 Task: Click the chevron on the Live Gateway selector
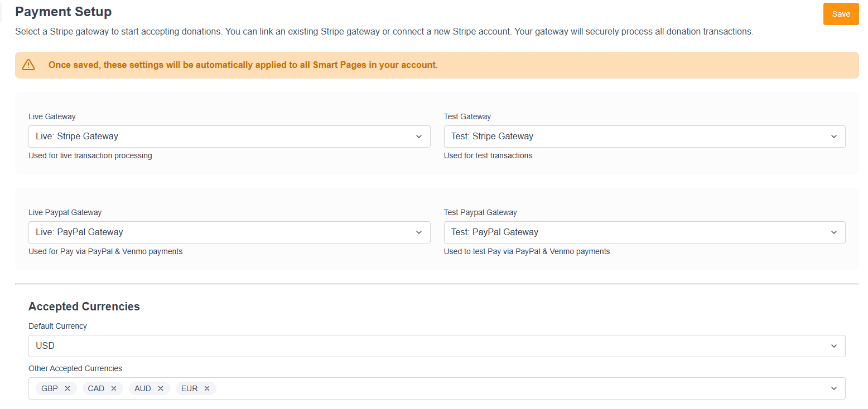coord(419,136)
